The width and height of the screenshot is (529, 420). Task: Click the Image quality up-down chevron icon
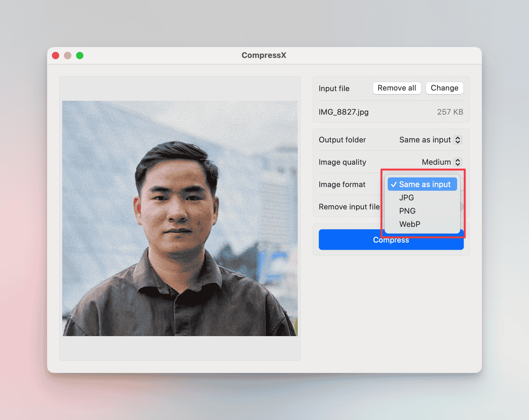pyautogui.click(x=458, y=162)
